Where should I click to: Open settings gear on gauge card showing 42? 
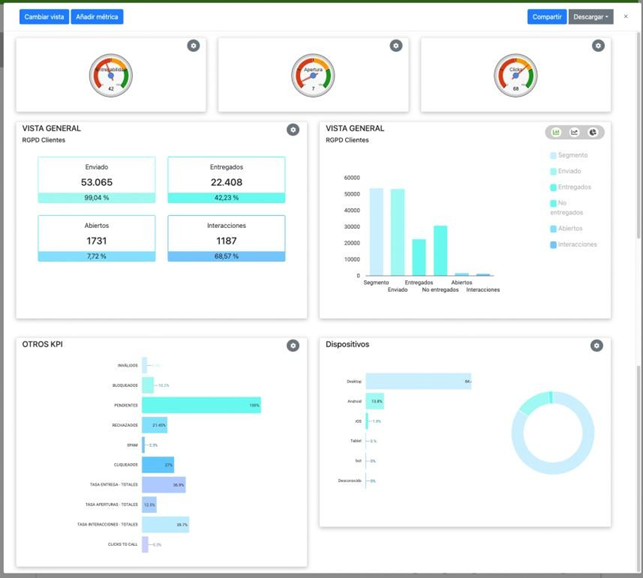pyautogui.click(x=194, y=46)
